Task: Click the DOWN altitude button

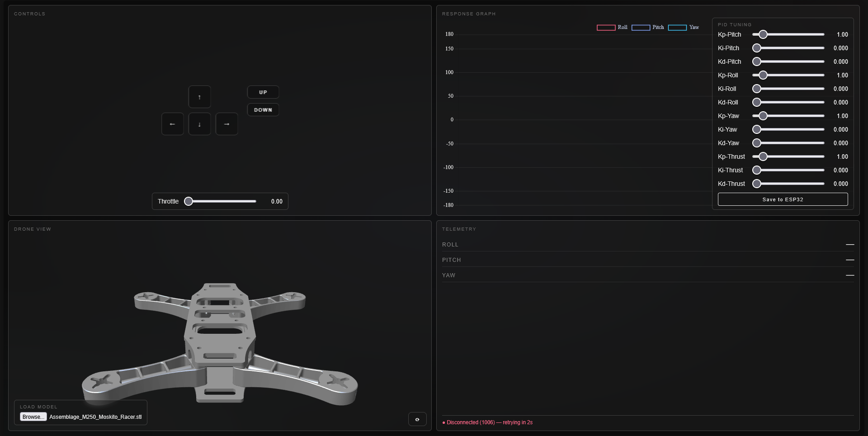Action: [263, 110]
